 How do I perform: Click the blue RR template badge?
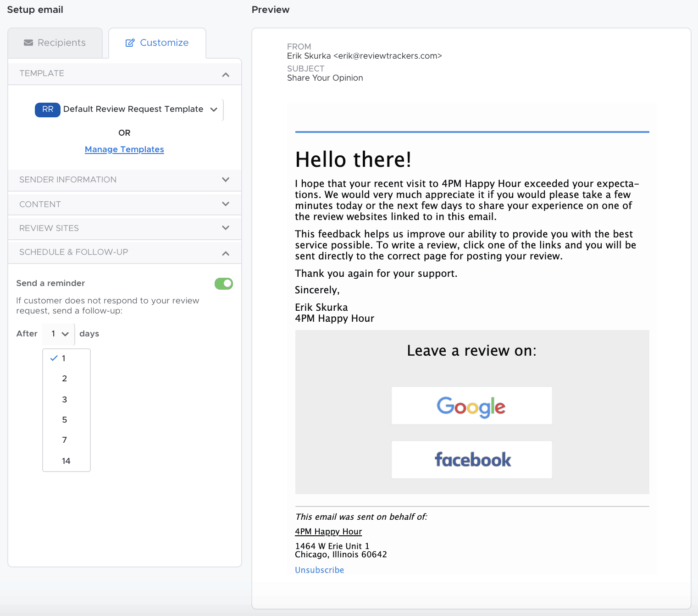pyautogui.click(x=48, y=110)
